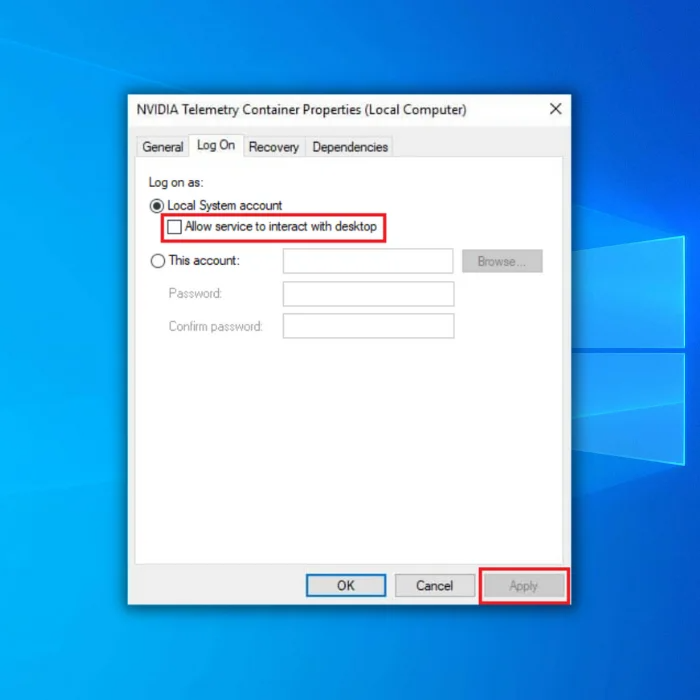Click the Confirm password input field

pos(368,326)
